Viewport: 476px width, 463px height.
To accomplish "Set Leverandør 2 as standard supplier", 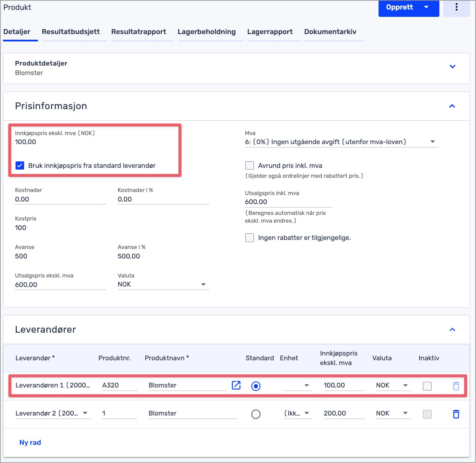I will pyautogui.click(x=256, y=414).
